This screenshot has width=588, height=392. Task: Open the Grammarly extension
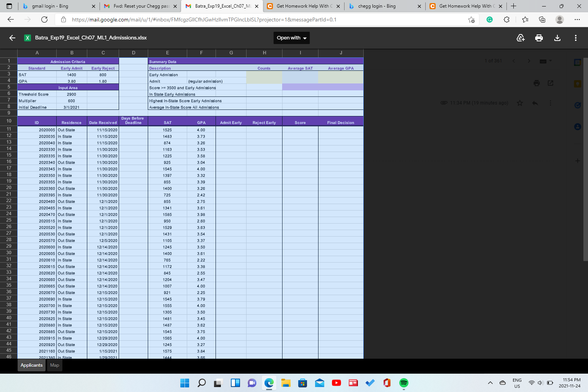click(x=490, y=20)
